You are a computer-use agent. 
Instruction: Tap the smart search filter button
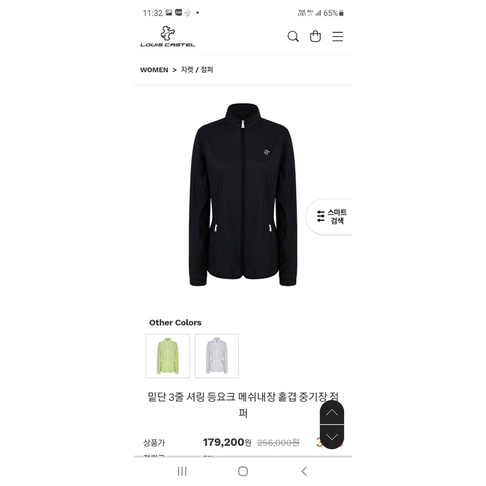pos(330,217)
